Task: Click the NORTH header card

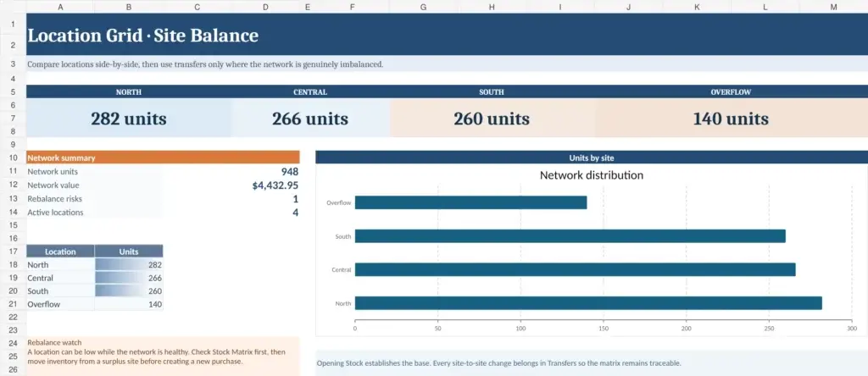Action: [x=129, y=91]
